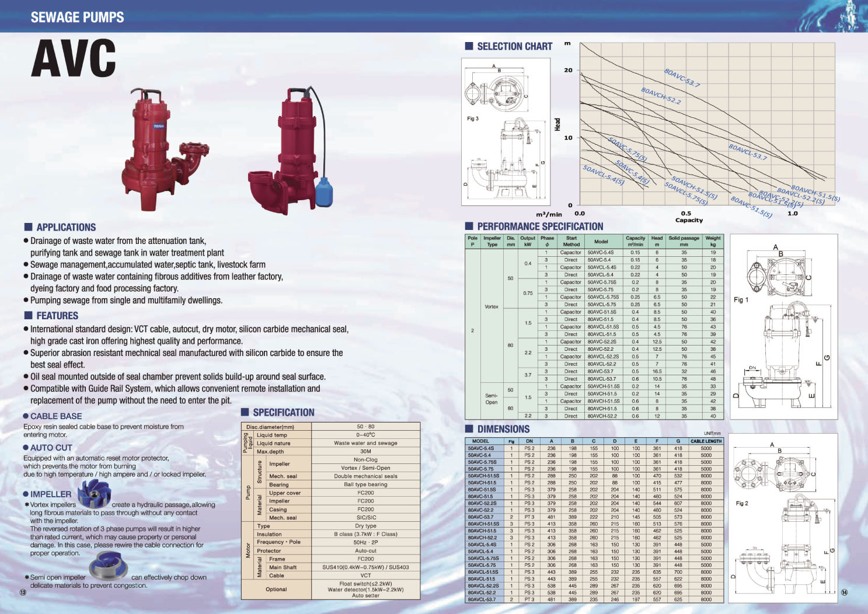Screen dimensions: 868x614
Task: Click the red flanged AVC pump photo
Action: click(165, 149)
